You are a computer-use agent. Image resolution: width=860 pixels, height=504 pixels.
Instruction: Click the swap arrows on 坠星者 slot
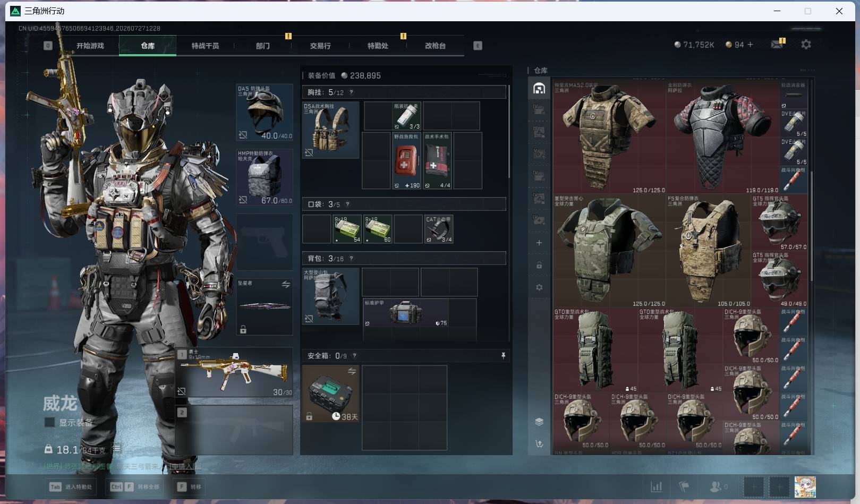coord(286,285)
